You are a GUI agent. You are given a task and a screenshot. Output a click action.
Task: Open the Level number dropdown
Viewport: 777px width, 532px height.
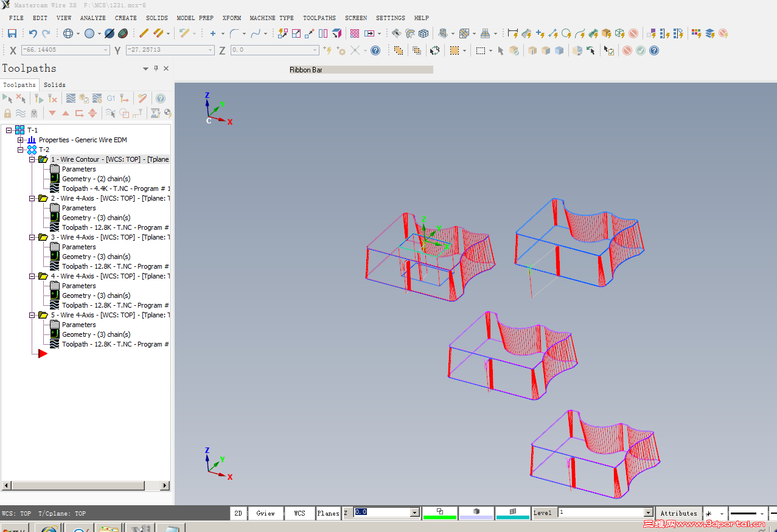pyautogui.click(x=649, y=513)
